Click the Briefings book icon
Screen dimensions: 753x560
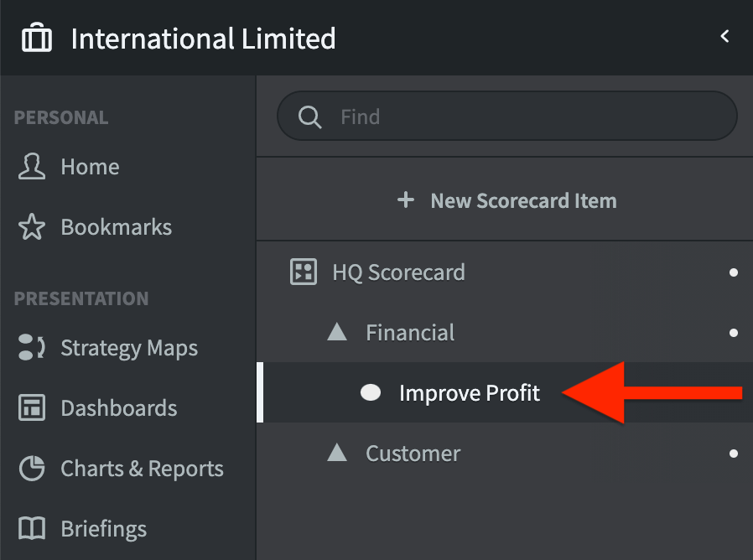pos(32,529)
